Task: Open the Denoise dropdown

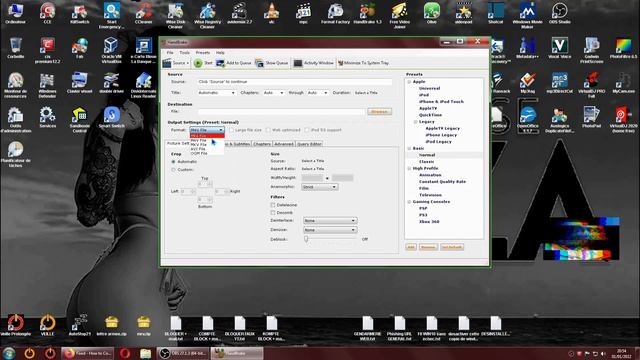Action: 330,230
